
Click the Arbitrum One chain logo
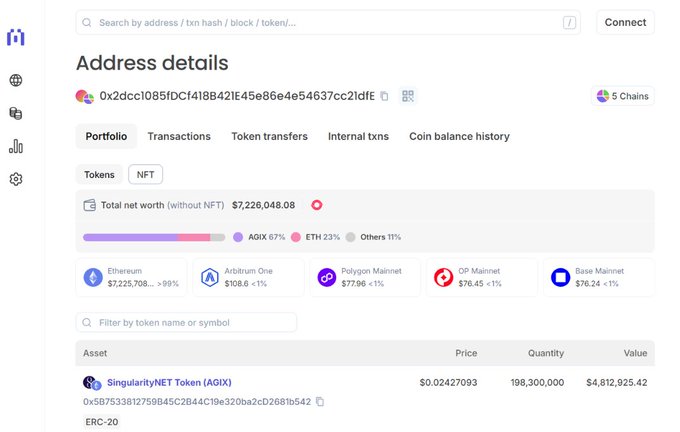coord(210,278)
